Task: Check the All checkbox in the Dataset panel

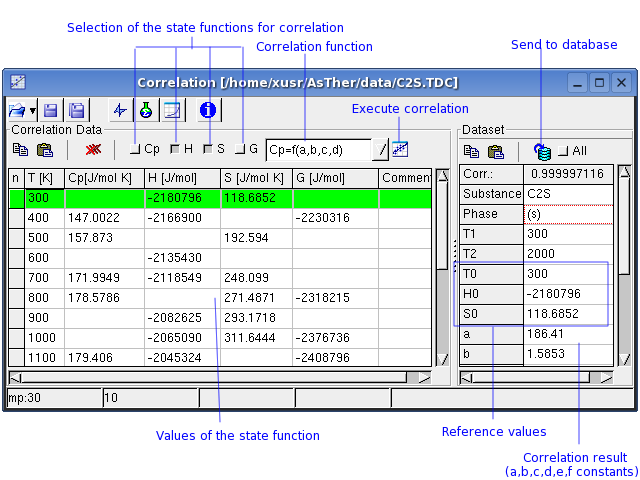Action: coord(563,151)
